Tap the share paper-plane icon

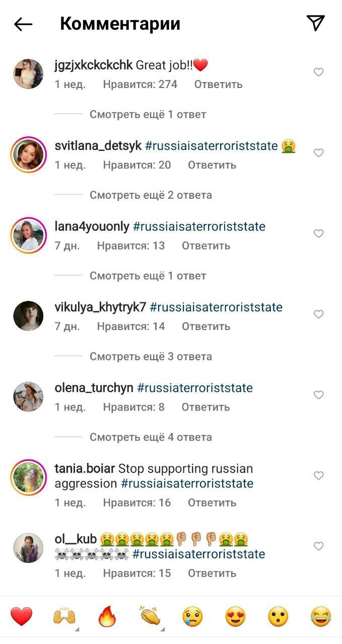coord(316,23)
